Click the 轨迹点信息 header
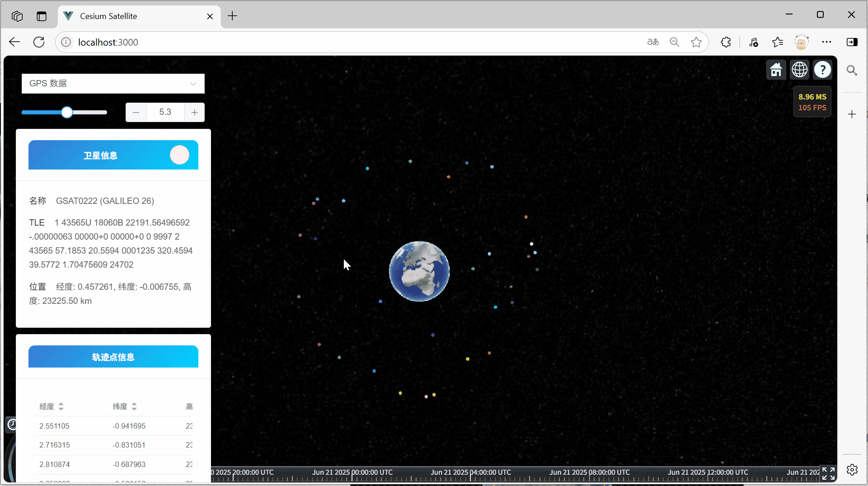 [113, 357]
